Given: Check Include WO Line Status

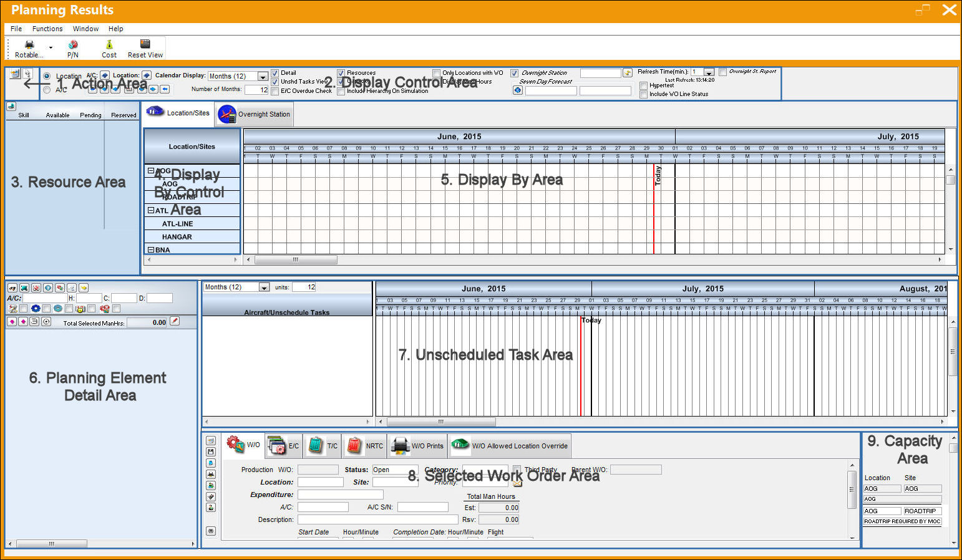Looking at the screenshot, I should 643,94.
